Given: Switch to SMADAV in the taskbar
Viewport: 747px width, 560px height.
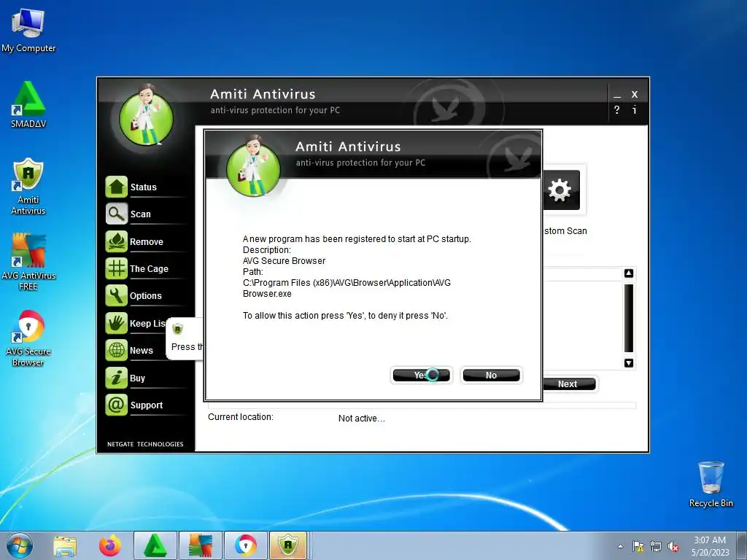Looking at the screenshot, I should (x=155, y=545).
